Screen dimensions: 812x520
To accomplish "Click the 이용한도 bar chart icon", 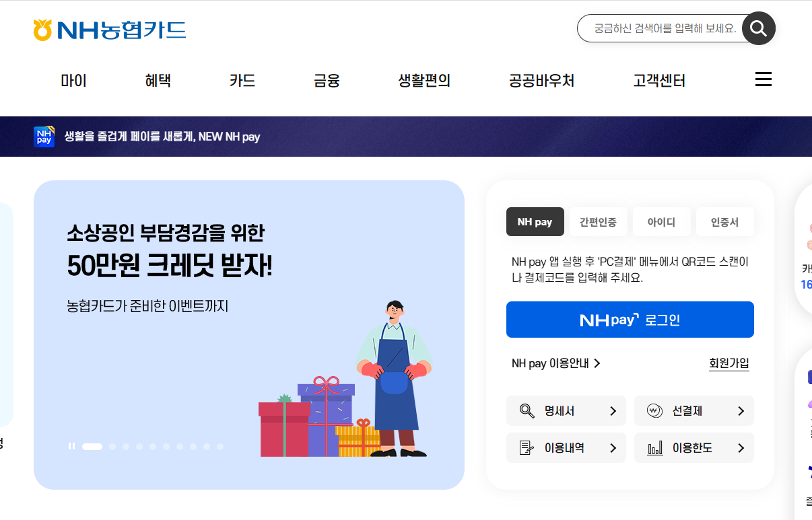I will click(x=654, y=448).
